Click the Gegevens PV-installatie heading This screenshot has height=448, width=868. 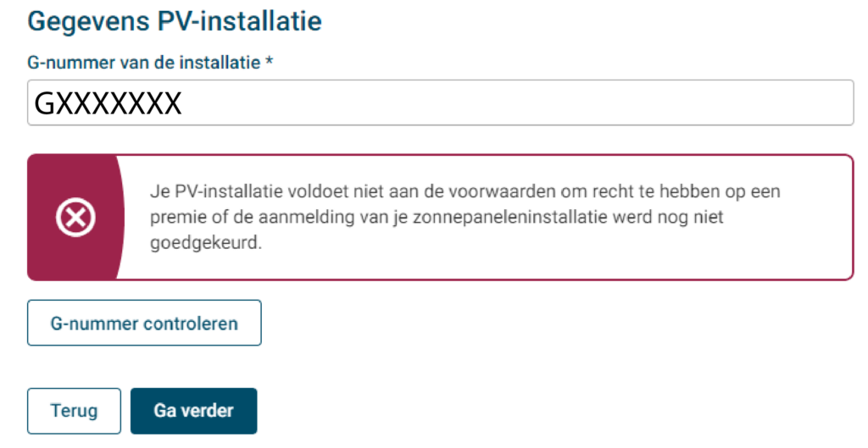coord(175,20)
